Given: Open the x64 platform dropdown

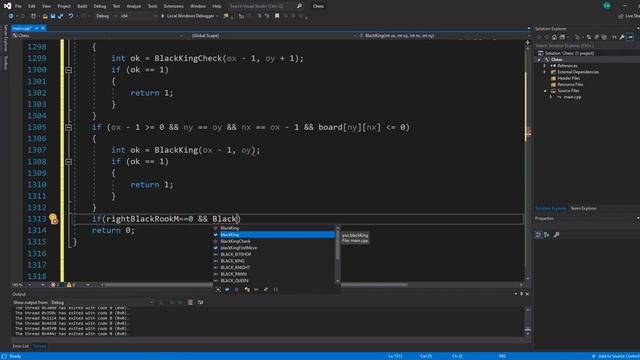Looking at the screenshot, I should coord(138,16).
